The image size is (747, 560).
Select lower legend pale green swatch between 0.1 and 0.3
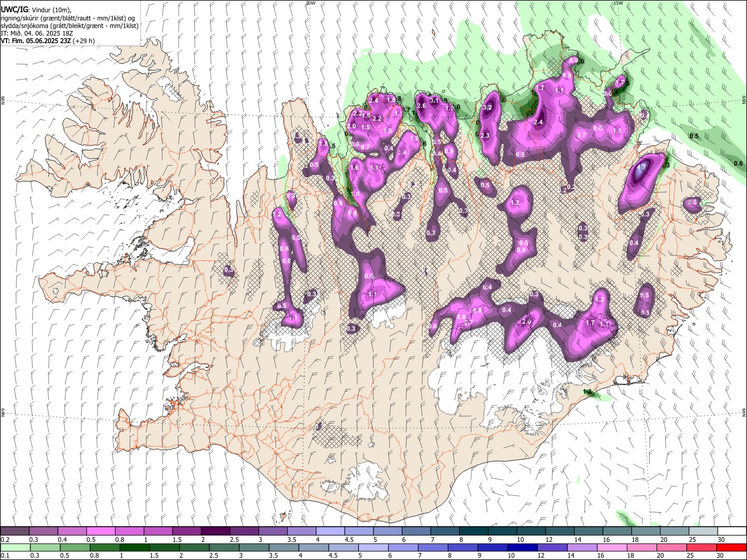(x=15, y=547)
